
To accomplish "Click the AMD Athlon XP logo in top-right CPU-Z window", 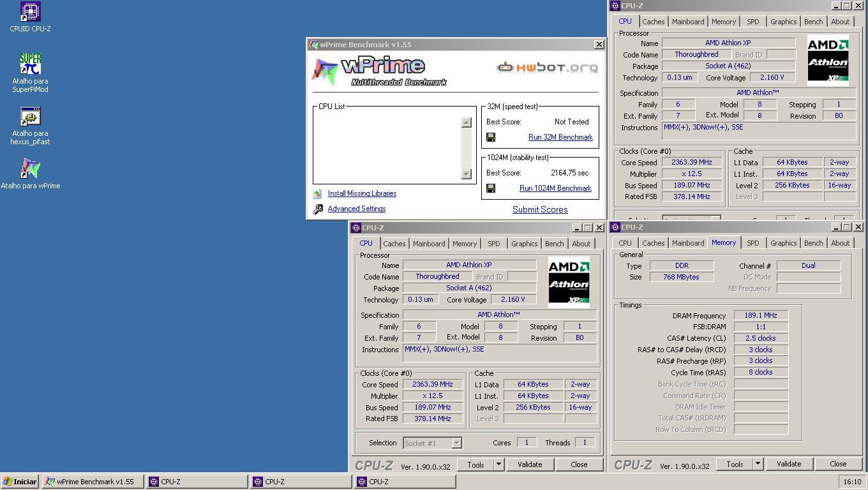I will (x=828, y=61).
